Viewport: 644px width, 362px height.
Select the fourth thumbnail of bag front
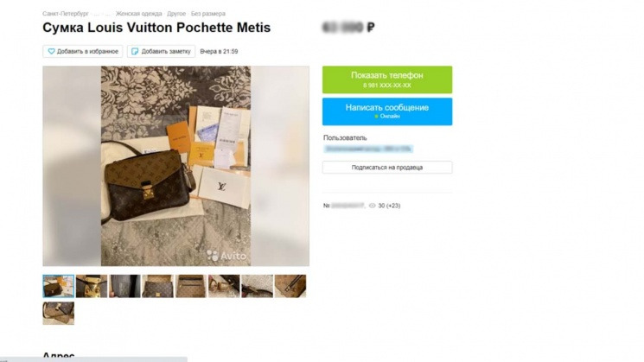157,286
